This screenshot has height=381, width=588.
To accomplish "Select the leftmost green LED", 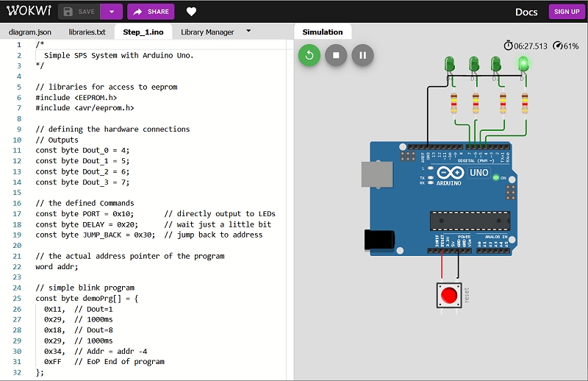I will point(450,65).
